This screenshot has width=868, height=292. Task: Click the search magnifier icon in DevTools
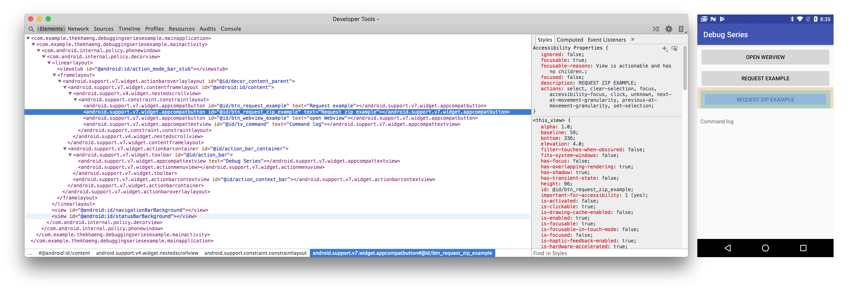(31, 29)
